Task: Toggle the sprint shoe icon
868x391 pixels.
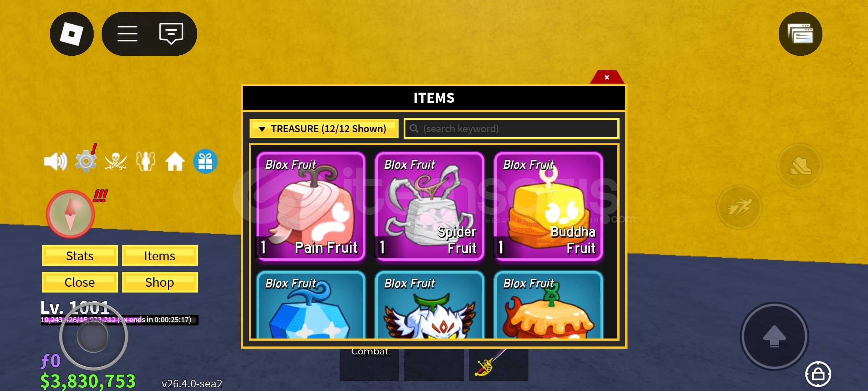Action: 800,165
